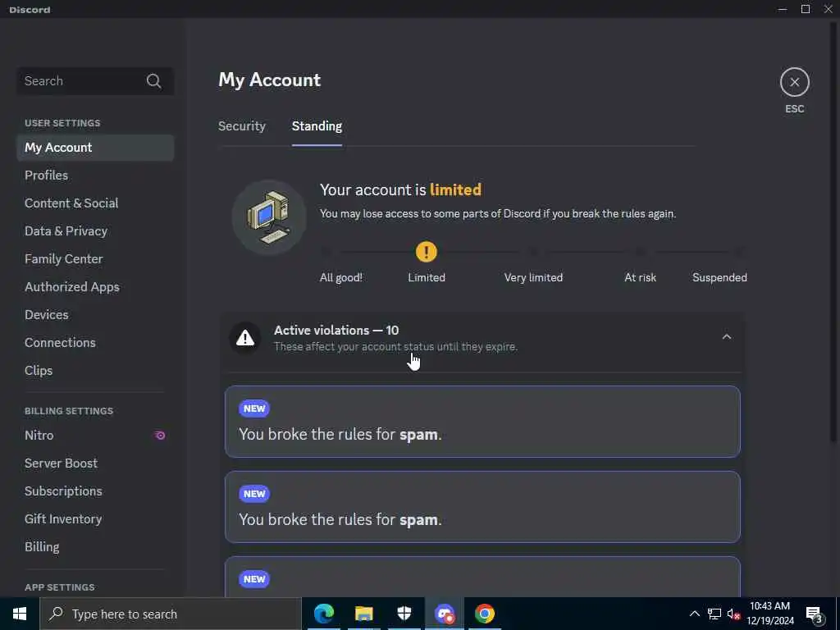Image resolution: width=840 pixels, height=630 pixels.
Task: Focus the settings Search field
Action: [95, 81]
